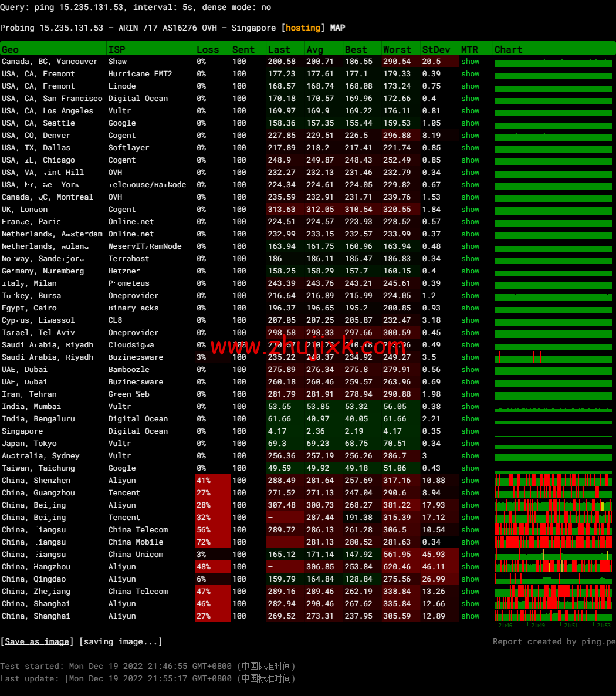This screenshot has width=616, height=696.
Task: Show MTR for Seattle Google row
Action: [470, 123]
